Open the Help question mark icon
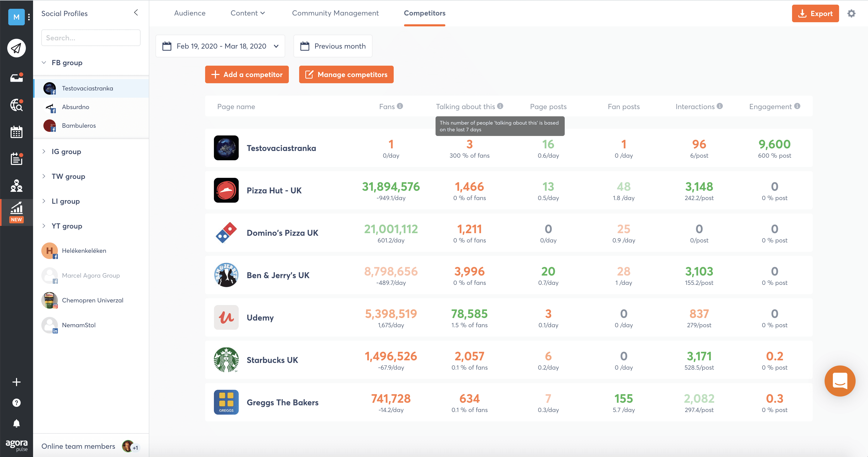Screen dimensions: 868x457 (x=16, y=403)
